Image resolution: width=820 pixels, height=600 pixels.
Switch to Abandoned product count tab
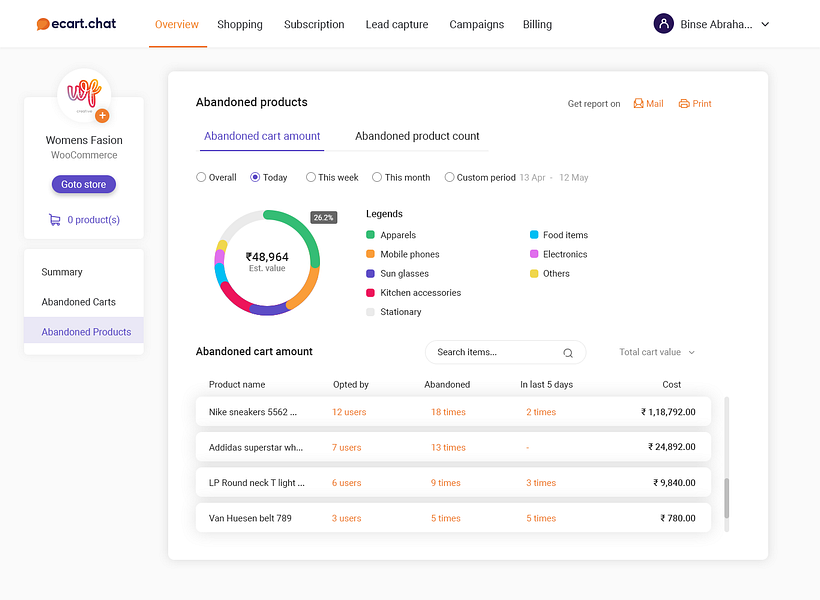point(417,136)
